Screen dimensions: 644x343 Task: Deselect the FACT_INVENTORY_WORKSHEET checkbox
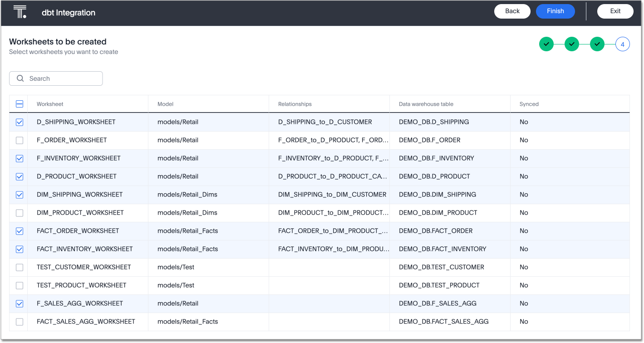point(19,249)
